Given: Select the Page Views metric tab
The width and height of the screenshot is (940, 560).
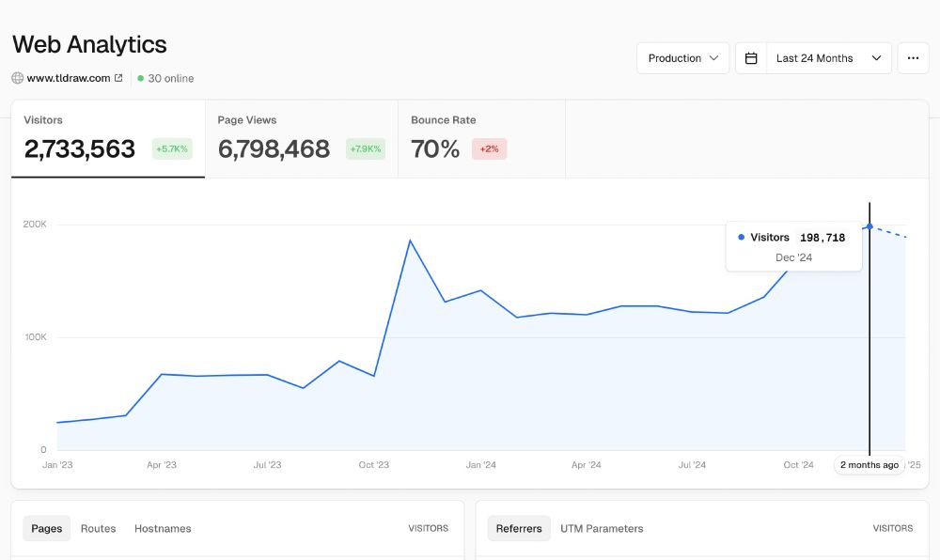Looking at the screenshot, I should 302,139.
